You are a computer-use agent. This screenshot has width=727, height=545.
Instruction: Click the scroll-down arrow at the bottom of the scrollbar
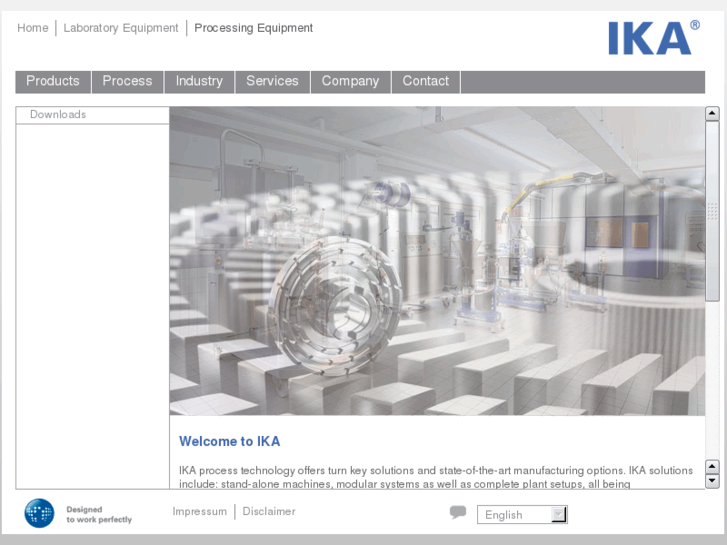point(712,481)
